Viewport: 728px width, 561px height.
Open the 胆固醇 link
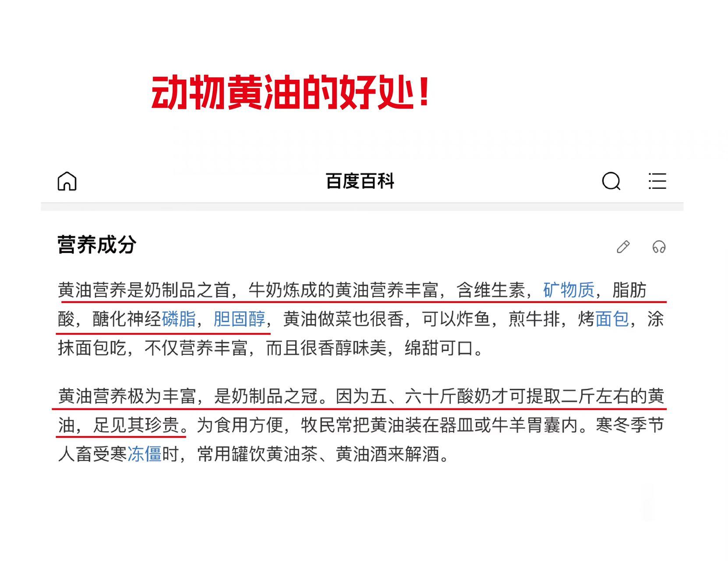[239, 319]
